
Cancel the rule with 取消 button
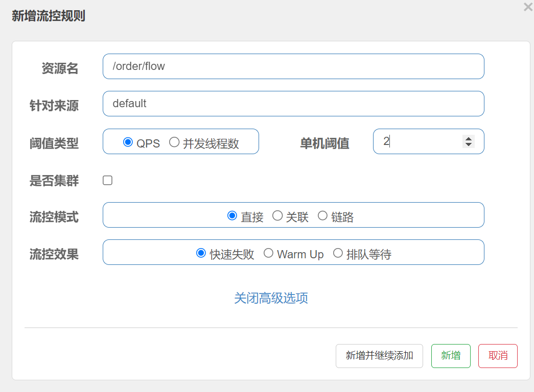tap(498, 356)
